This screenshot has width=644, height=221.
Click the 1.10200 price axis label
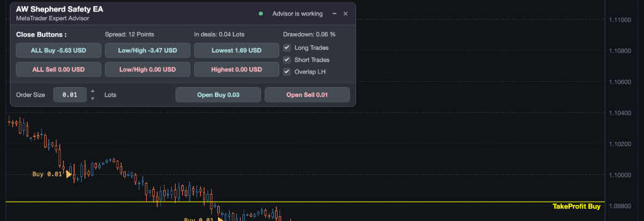pos(620,144)
